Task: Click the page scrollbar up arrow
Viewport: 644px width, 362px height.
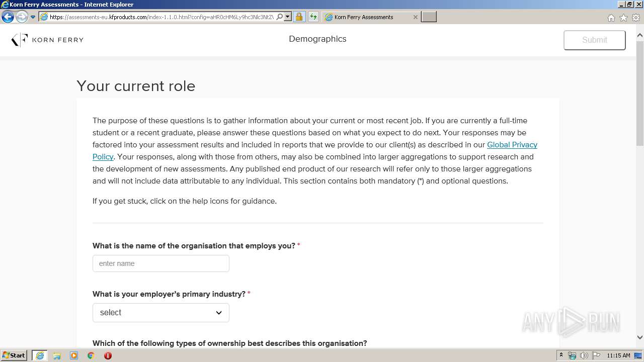Action: pos(640,36)
